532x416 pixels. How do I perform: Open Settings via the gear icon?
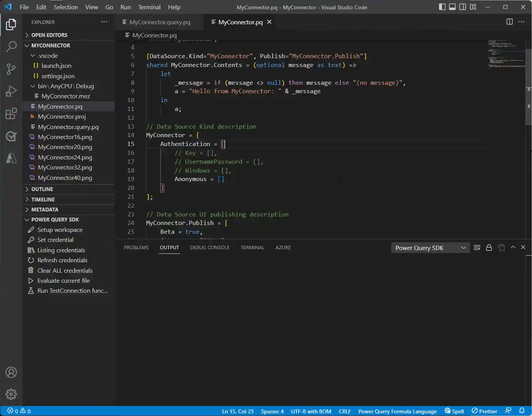[11, 394]
